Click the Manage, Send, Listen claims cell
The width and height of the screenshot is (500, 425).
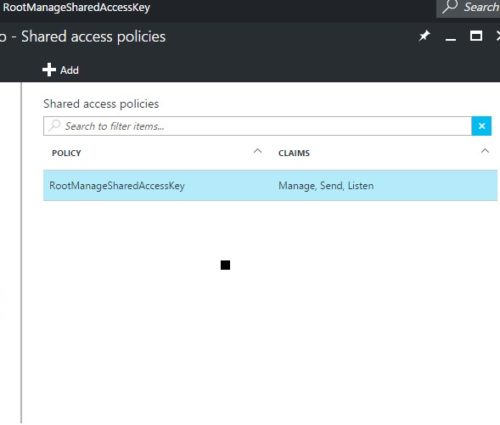pos(326,186)
